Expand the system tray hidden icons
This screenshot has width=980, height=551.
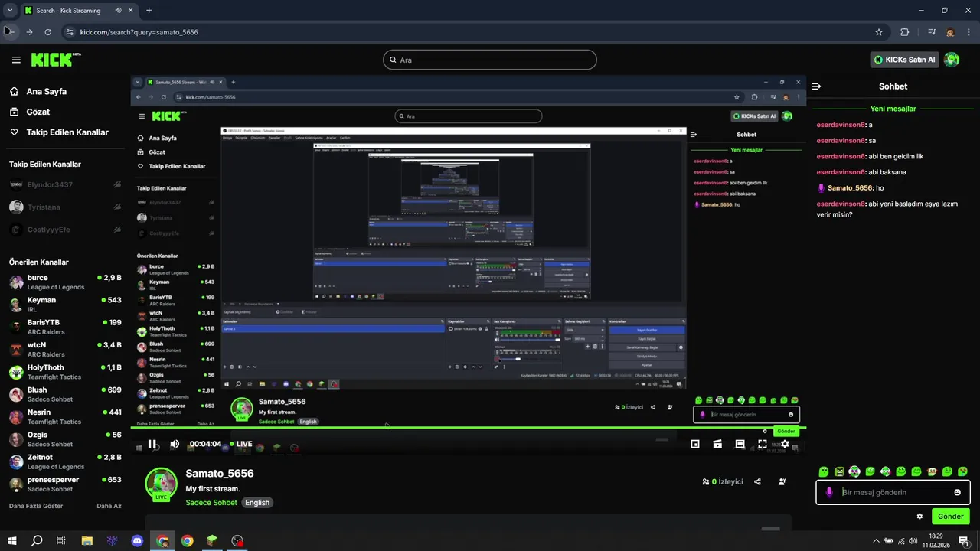[x=876, y=541]
